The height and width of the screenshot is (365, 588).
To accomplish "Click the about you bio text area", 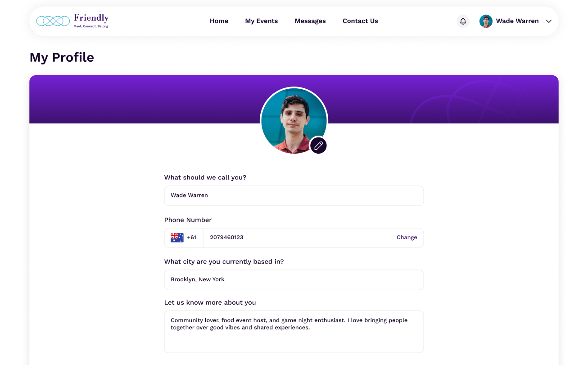I will (x=294, y=332).
